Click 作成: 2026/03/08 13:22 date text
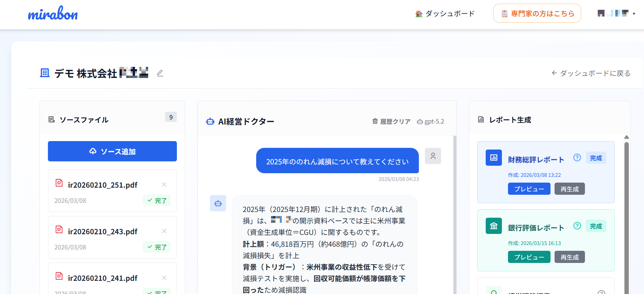 point(534,175)
